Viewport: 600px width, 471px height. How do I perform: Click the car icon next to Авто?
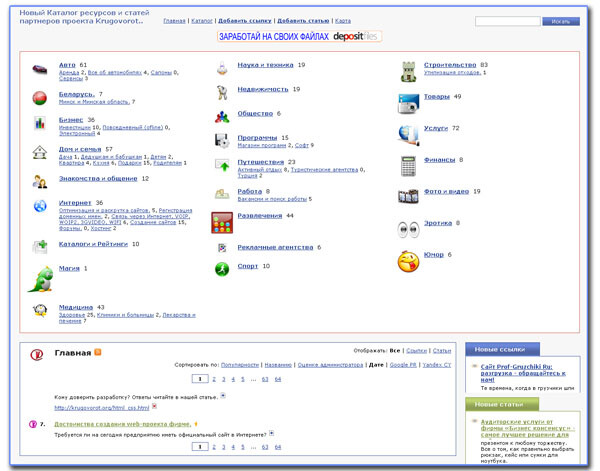point(39,69)
